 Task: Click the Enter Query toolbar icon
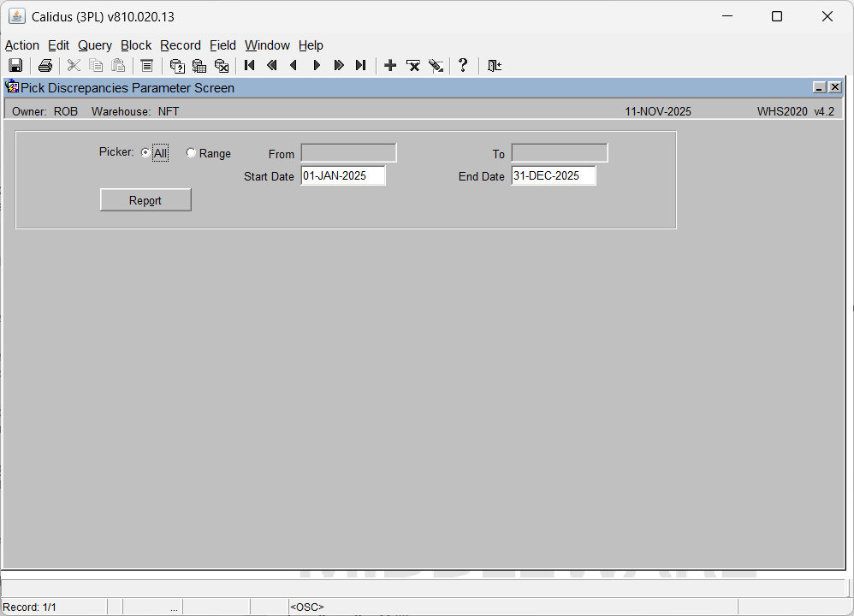177,66
